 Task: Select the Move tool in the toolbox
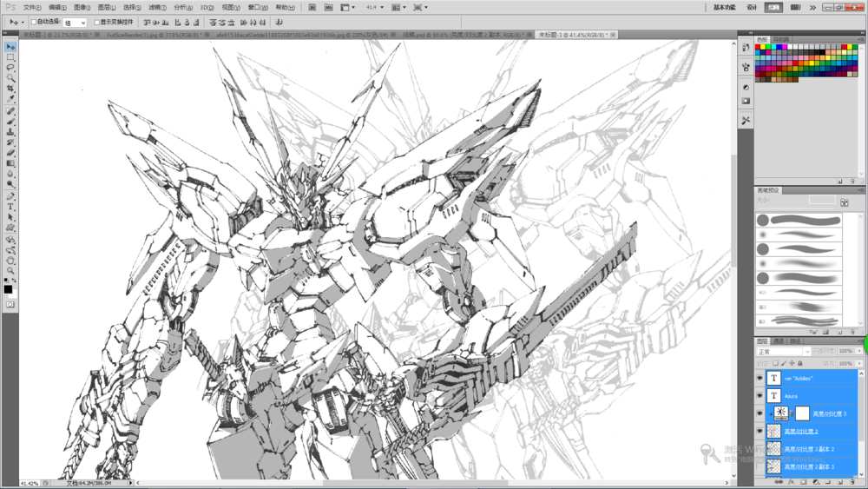(10, 47)
